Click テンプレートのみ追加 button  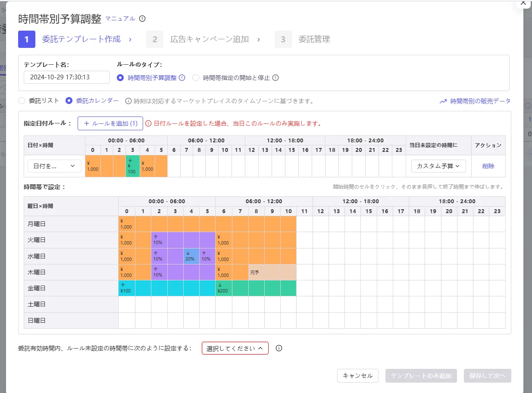(x=421, y=376)
